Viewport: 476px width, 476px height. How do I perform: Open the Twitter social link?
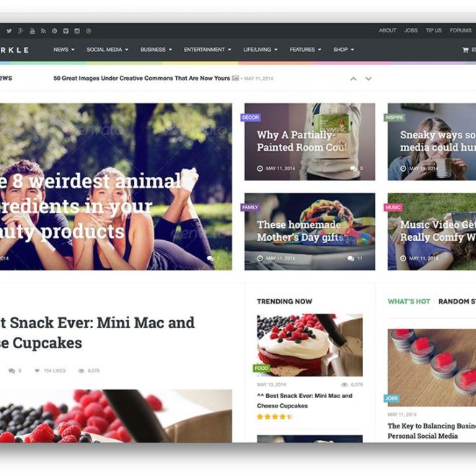coord(9,31)
